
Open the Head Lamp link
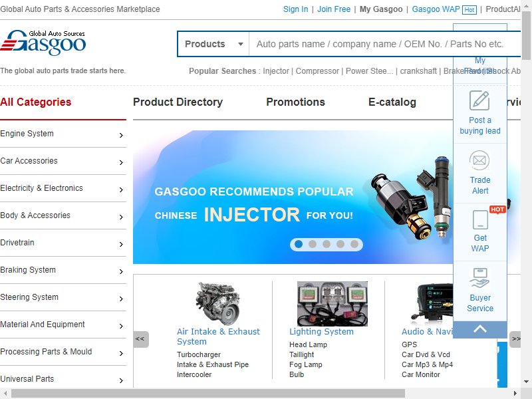pos(308,344)
